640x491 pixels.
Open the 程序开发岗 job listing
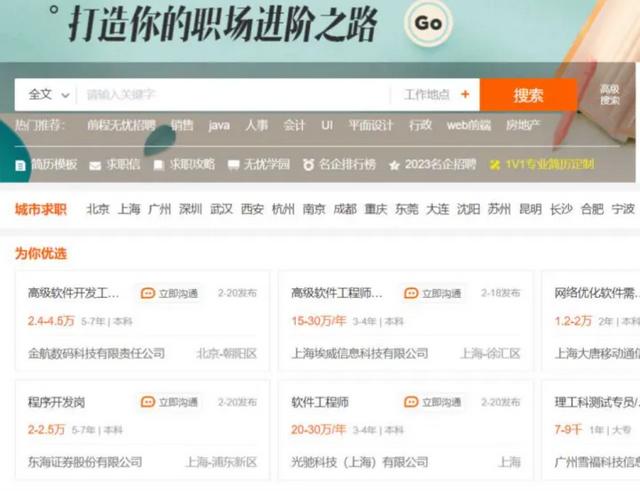[x=56, y=402]
